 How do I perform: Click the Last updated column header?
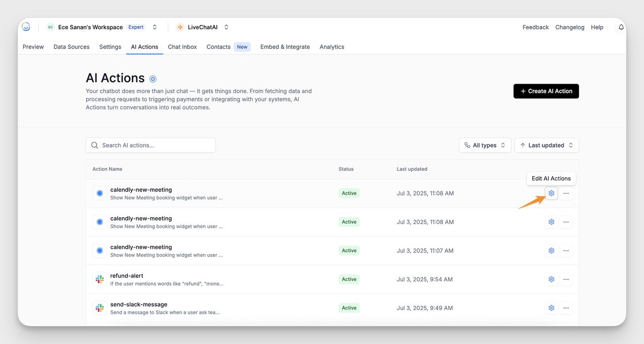(412, 169)
